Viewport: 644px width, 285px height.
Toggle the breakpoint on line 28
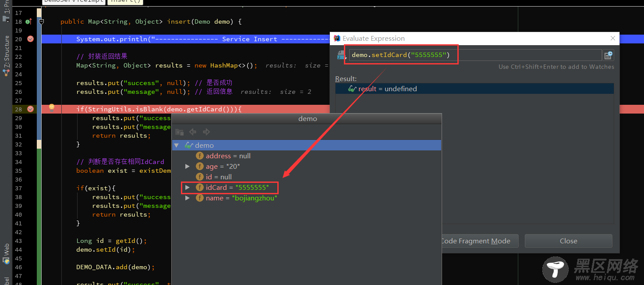[30, 109]
